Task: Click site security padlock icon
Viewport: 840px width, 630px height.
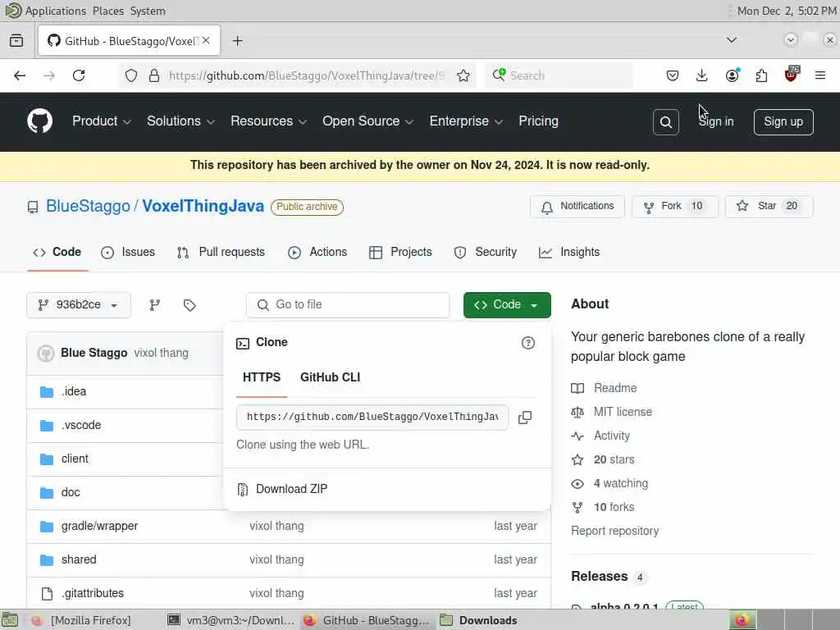Action: click(x=154, y=75)
